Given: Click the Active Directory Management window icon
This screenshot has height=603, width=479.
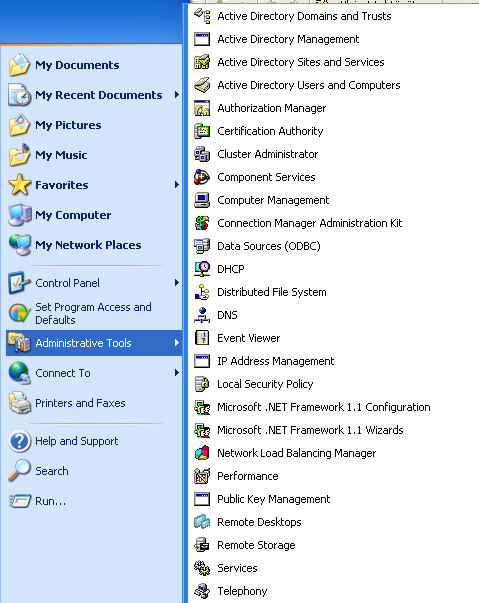Looking at the screenshot, I should click(x=202, y=39).
